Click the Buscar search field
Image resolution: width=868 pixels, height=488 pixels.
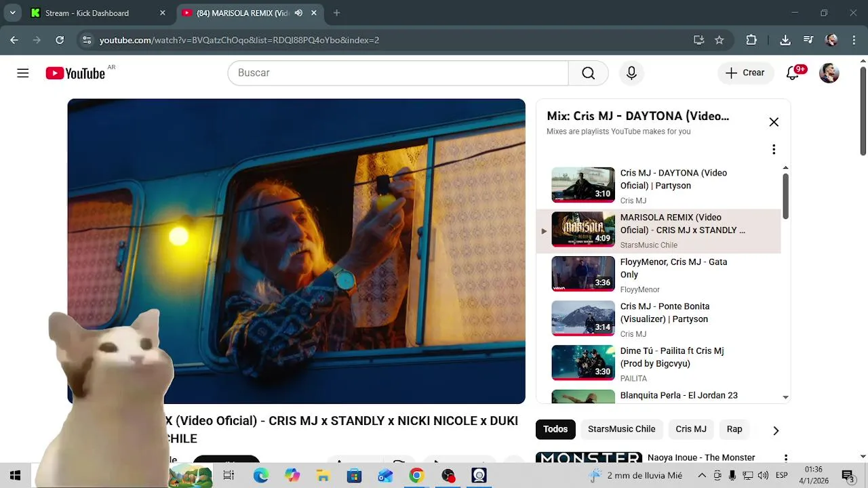pyautogui.click(x=398, y=73)
